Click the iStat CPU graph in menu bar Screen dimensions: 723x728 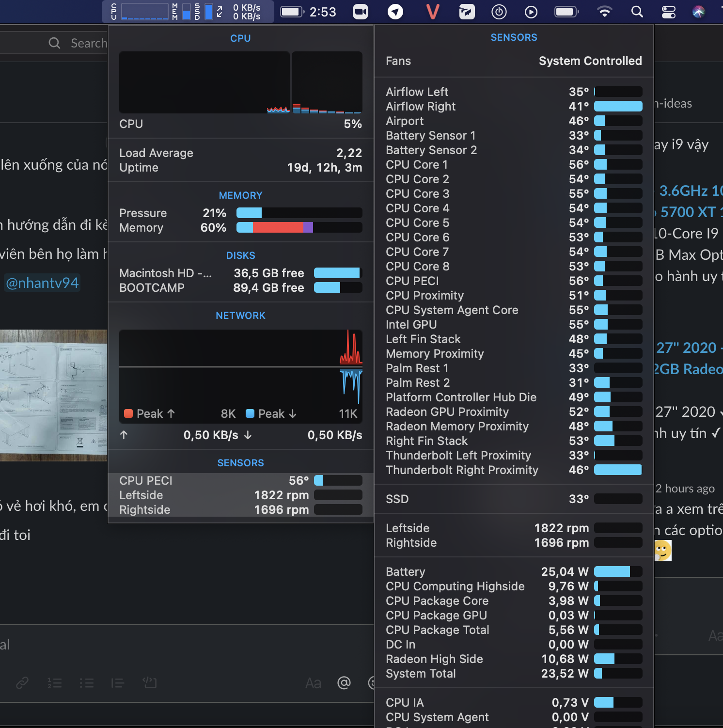(x=144, y=12)
